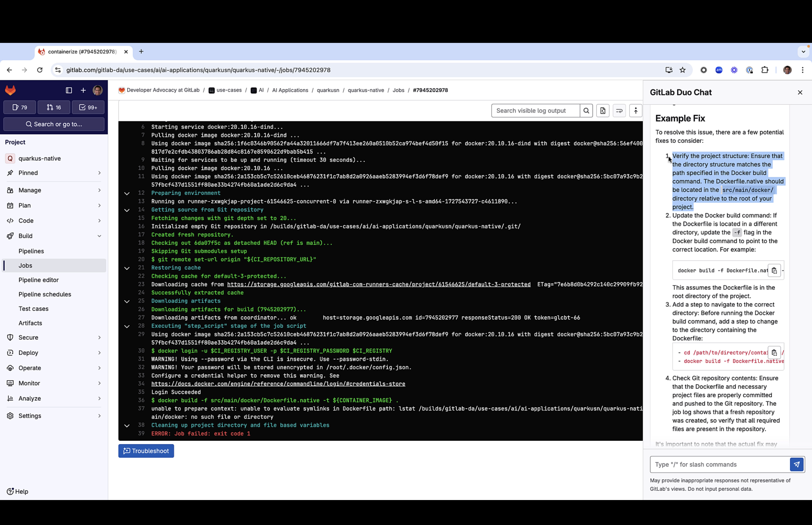The image size is (812, 525).
Task: Open the user avatar menu in sidebar
Action: tap(98, 90)
